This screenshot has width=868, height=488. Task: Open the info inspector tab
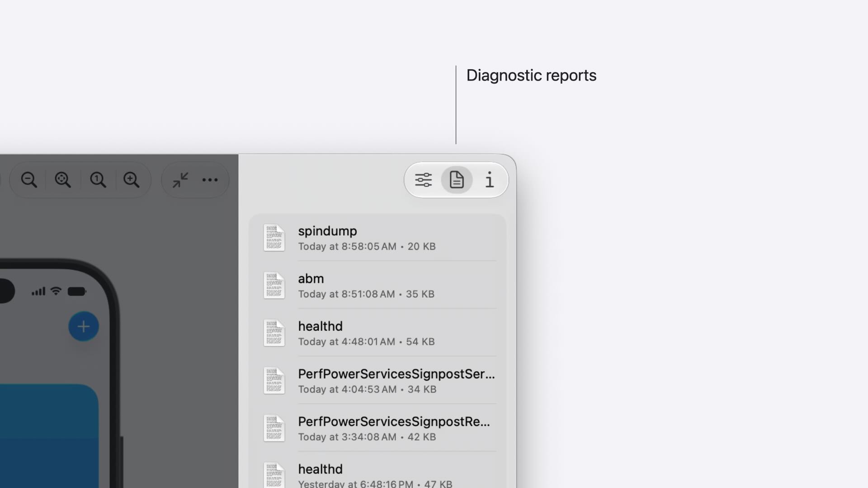point(490,180)
